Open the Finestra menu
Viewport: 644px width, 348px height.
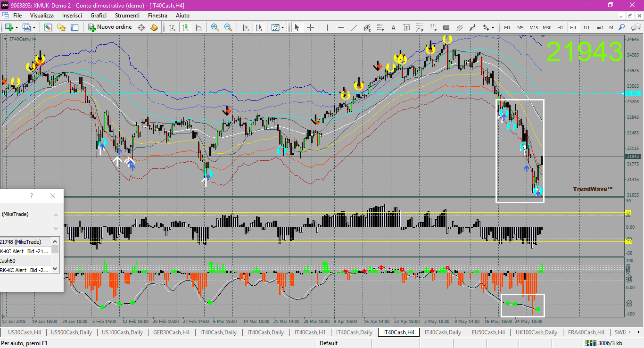click(157, 16)
